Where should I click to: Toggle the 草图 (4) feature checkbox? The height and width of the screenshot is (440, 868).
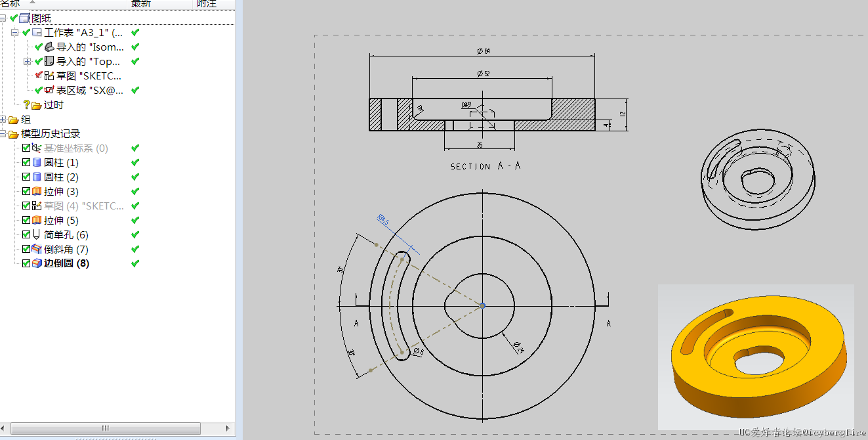(26, 206)
